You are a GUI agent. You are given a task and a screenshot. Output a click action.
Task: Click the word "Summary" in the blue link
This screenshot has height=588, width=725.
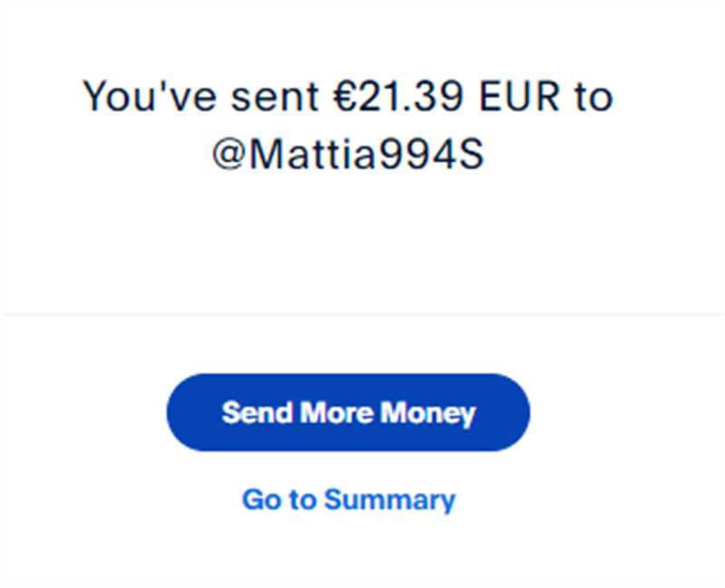[x=390, y=500]
